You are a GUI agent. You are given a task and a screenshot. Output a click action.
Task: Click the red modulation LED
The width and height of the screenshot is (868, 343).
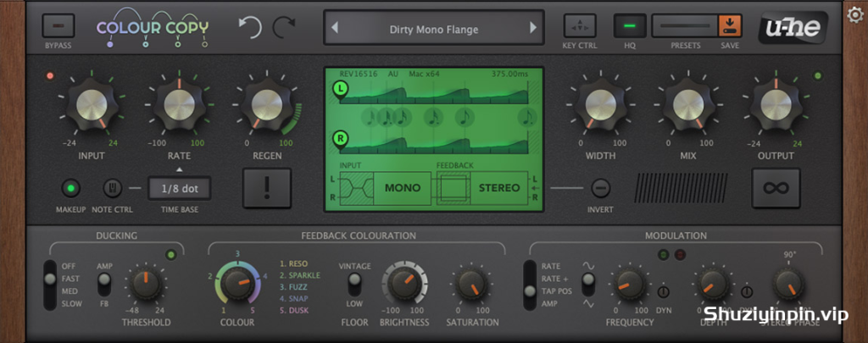pos(679,255)
